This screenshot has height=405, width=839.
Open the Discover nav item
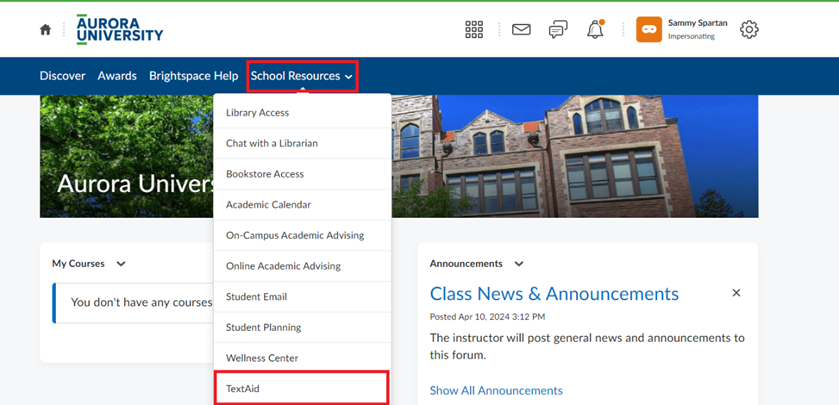(x=63, y=76)
